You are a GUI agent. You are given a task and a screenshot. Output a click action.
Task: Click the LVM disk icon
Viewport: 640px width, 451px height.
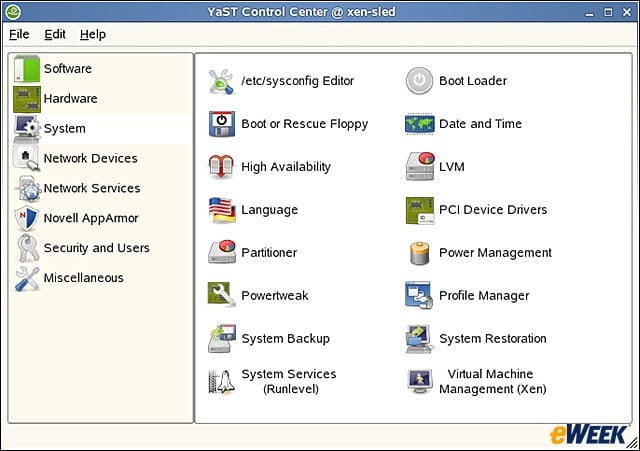tap(420, 166)
